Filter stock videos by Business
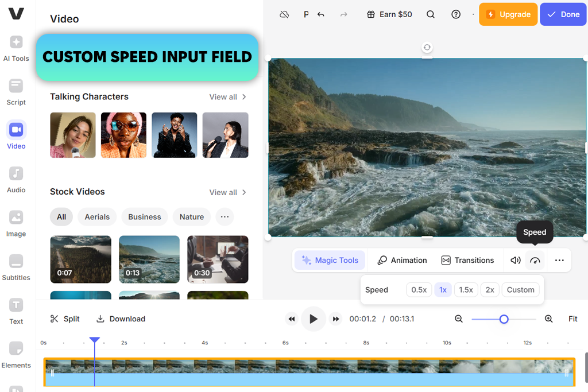Image resolution: width=588 pixels, height=392 pixels. [144, 217]
